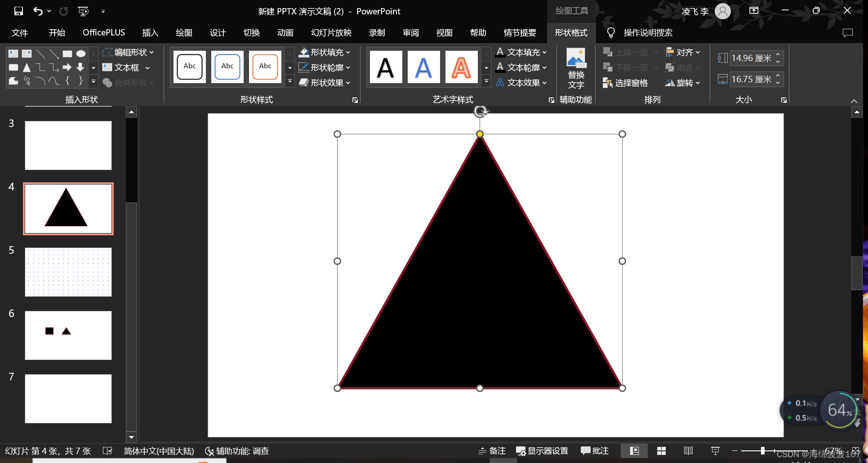
Task: Open the comments pane icon in ribbon
Action: [848, 33]
